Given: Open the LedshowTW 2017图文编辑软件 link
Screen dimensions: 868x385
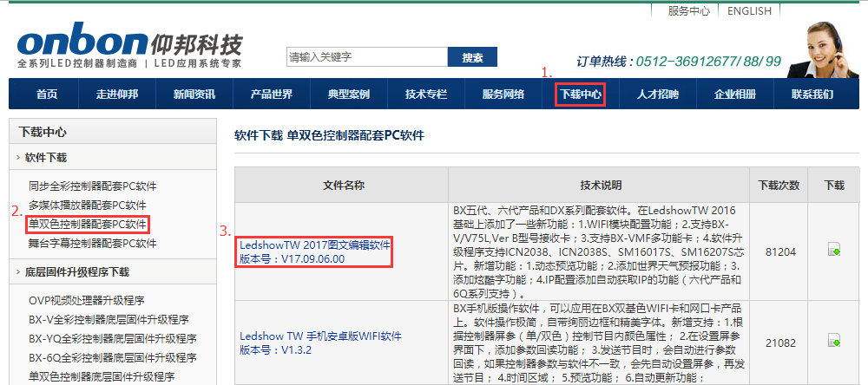Looking at the screenshot, I should click(x=315, y=245).
